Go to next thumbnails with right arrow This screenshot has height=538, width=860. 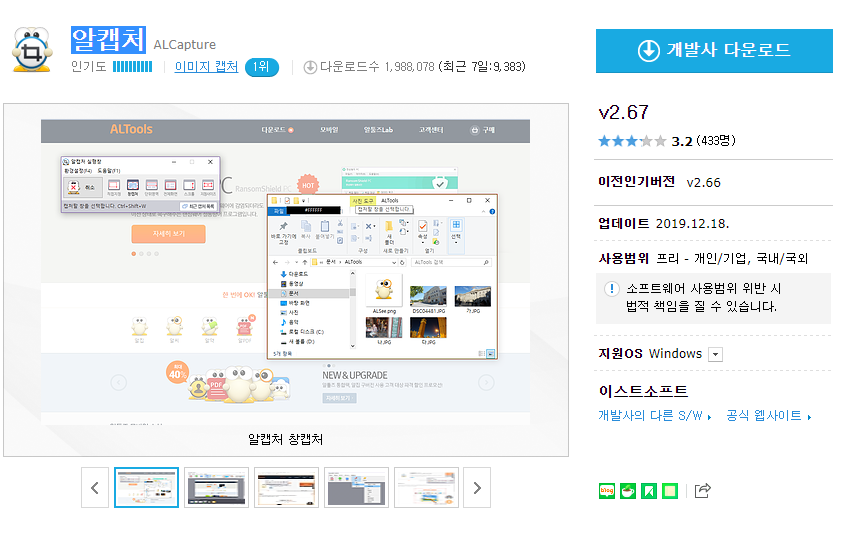tap(477, 488)
